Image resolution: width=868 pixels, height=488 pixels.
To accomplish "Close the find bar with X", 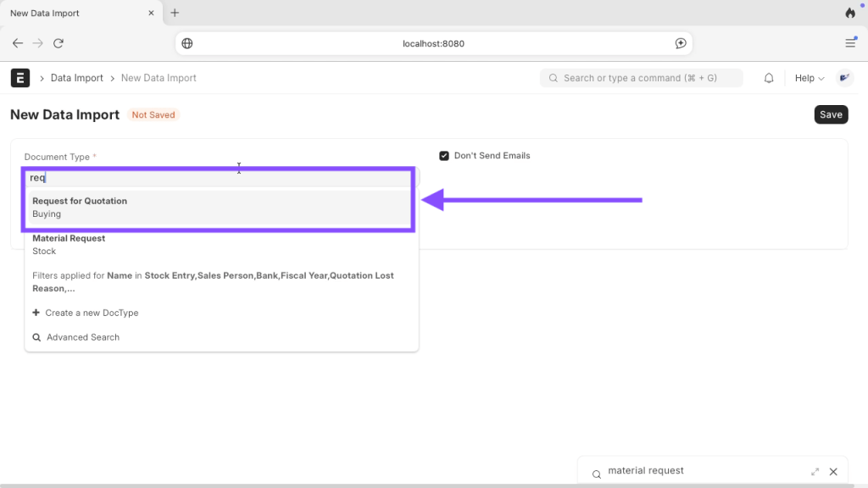I will [833, 472].
